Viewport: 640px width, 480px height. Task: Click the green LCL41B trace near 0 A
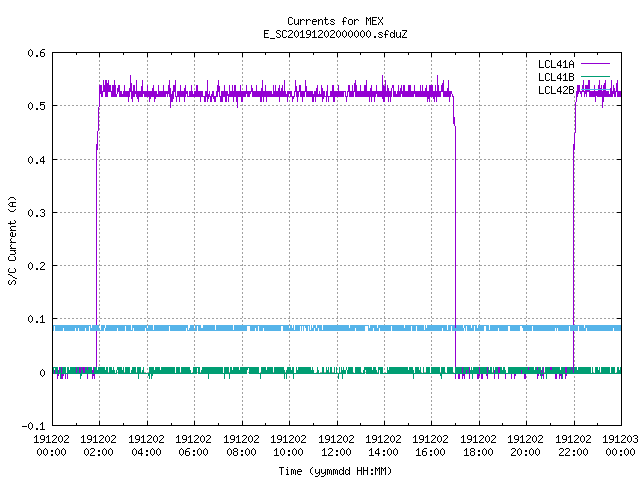pyautogui.click(x=337, y=371)
